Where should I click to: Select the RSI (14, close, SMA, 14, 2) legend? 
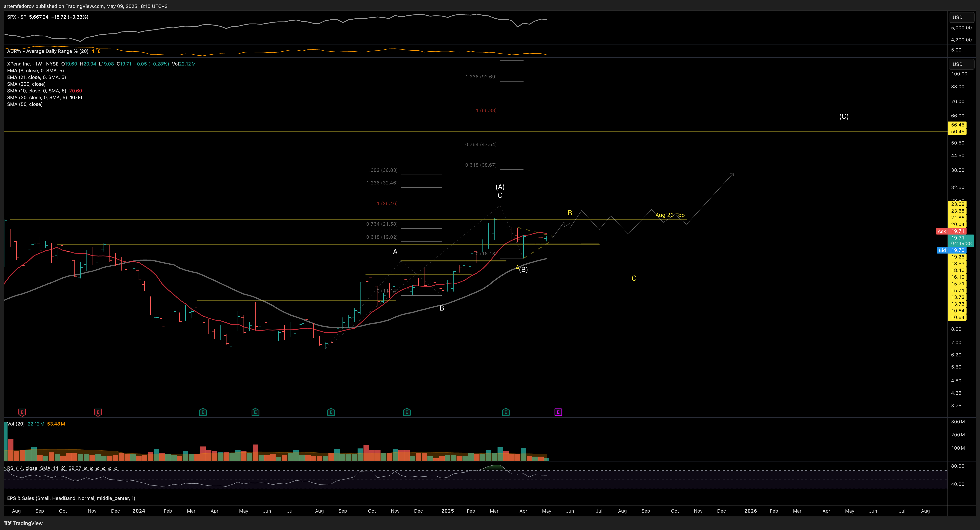click(36, 468)
